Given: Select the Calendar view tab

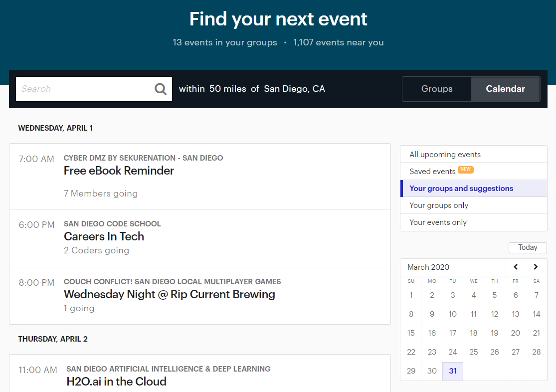Looking at the screenshot, I should click(x=505, y=89).
